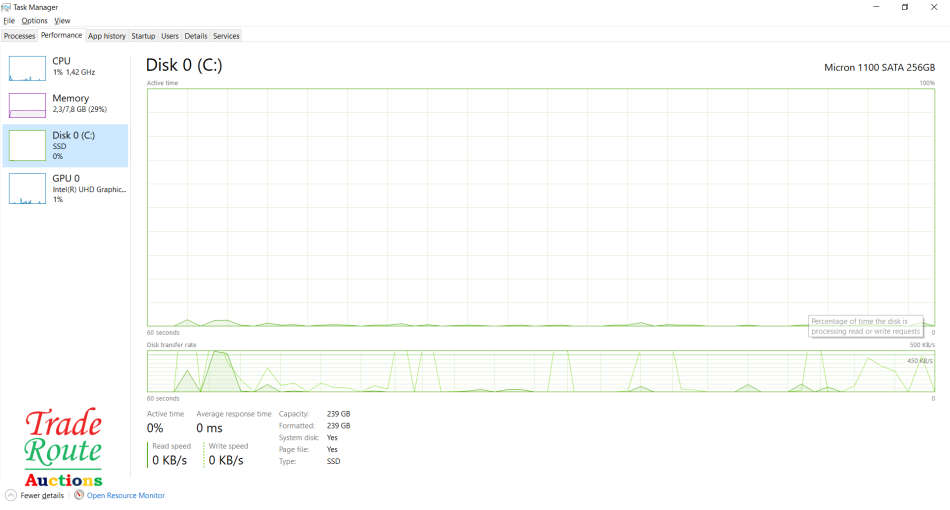Show the Services tab
Viewport: 950px width, 510px height.
click(226, 36)
